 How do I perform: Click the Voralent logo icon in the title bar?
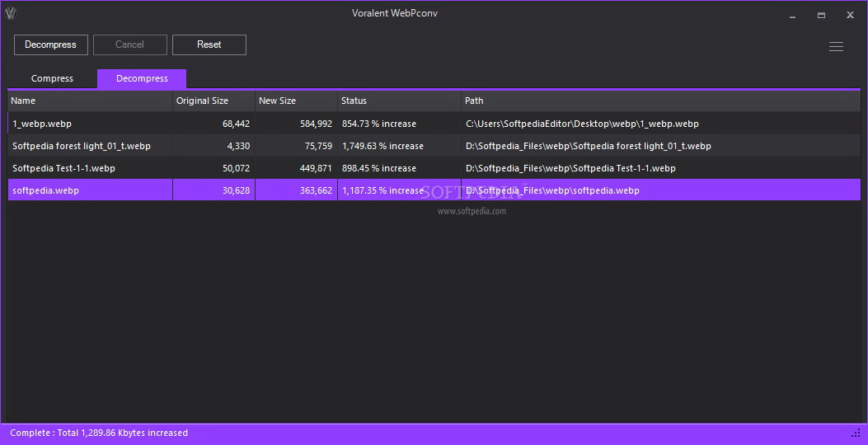pyautogui.click(x=11, y=13)
